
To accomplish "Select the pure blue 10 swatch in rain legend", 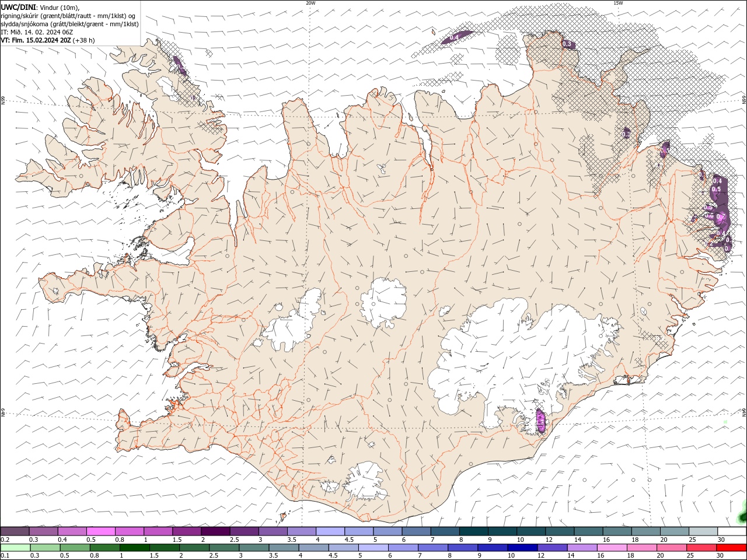I will pyautogui.click(x=522, y=548).
